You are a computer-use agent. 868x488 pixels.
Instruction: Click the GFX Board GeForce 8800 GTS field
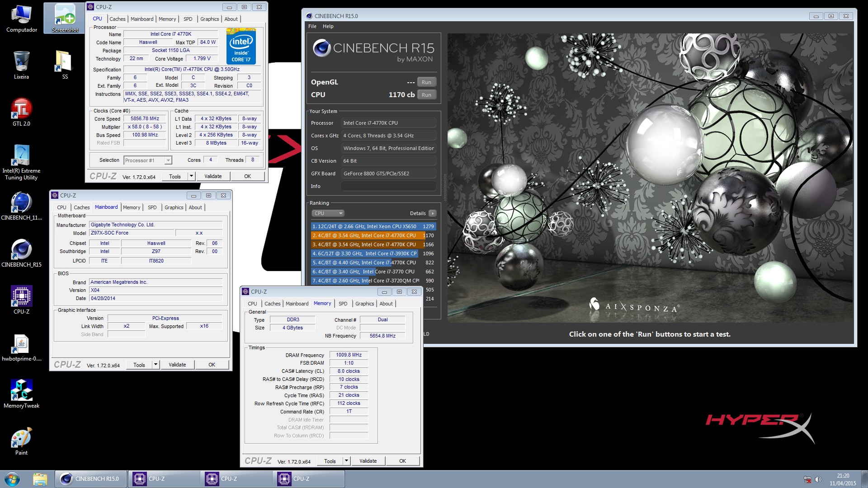tap(389, 174)
